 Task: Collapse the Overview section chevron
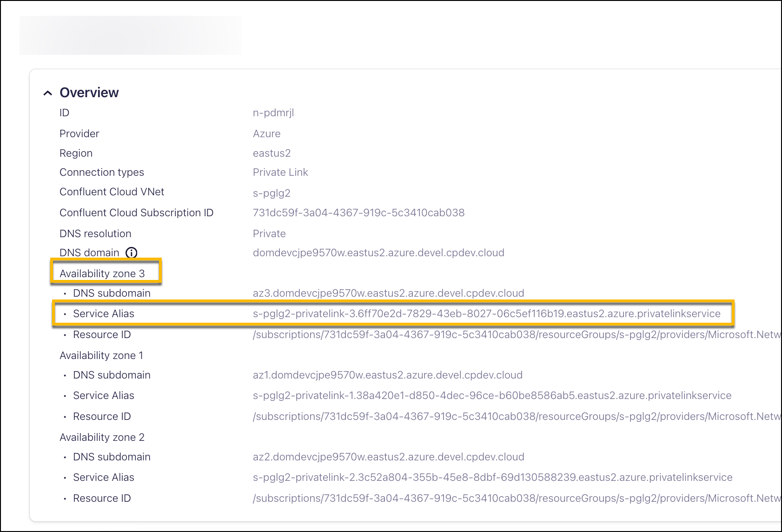coord(48,92)
